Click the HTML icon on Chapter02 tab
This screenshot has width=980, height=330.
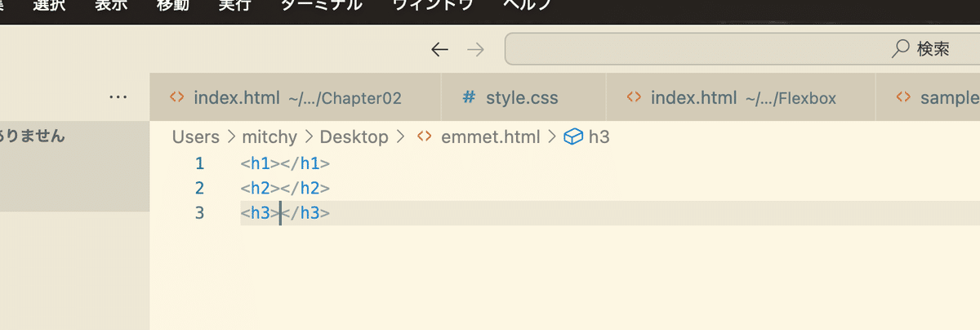[176, 98]
